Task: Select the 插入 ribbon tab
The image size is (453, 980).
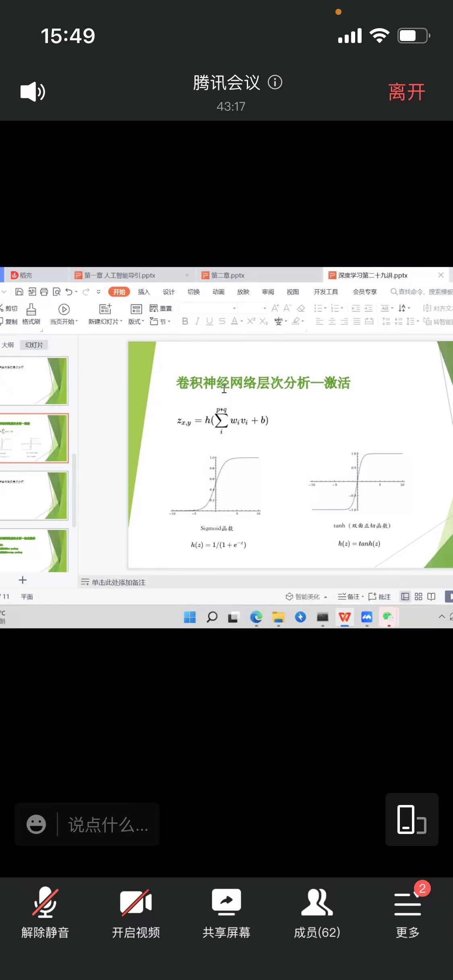Action: click(144, 292)
